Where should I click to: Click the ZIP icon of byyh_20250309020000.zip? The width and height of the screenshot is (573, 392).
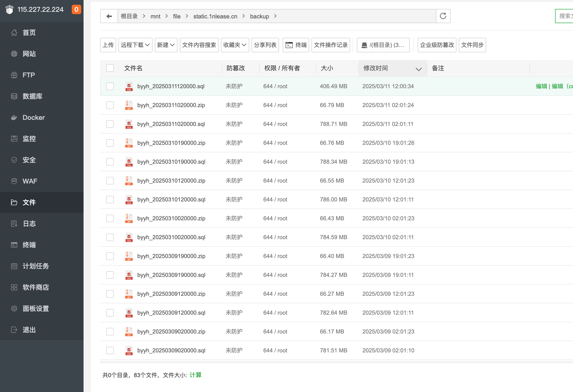click(x=129, y=331)
